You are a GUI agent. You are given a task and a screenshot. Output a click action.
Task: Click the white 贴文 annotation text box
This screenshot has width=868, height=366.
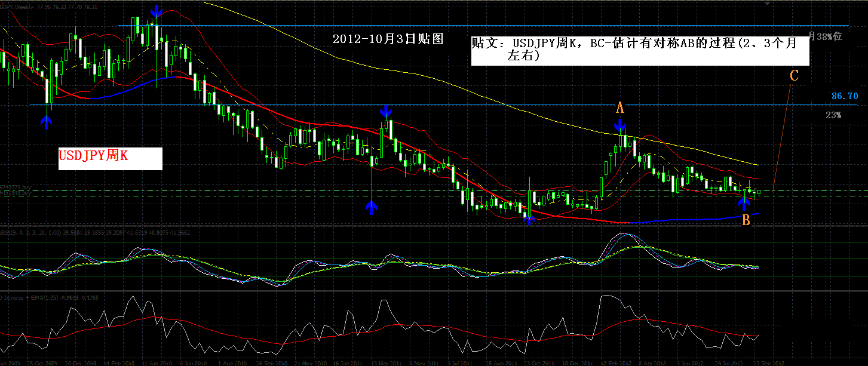point(640,50)
